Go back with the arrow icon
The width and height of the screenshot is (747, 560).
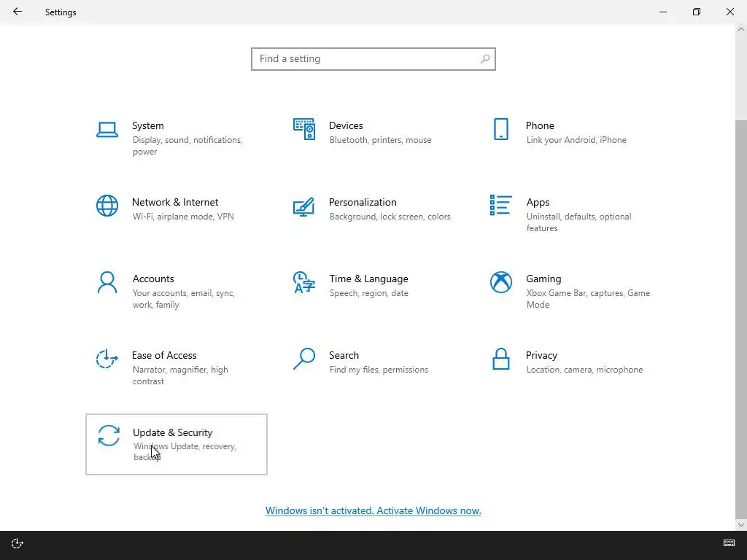18,12
